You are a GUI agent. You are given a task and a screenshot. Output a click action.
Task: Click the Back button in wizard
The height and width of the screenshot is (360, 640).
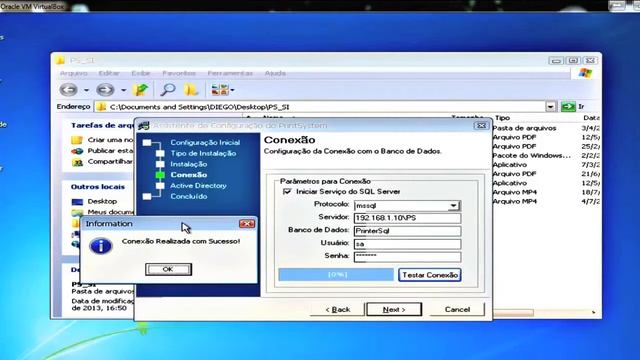tap(338, 309)
